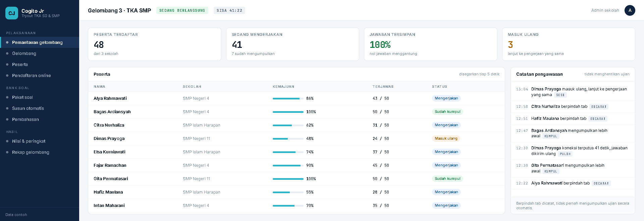Open the Masuk Ulang stat card
This screenshot has height=221, width=644.
[x=569, y=44]
